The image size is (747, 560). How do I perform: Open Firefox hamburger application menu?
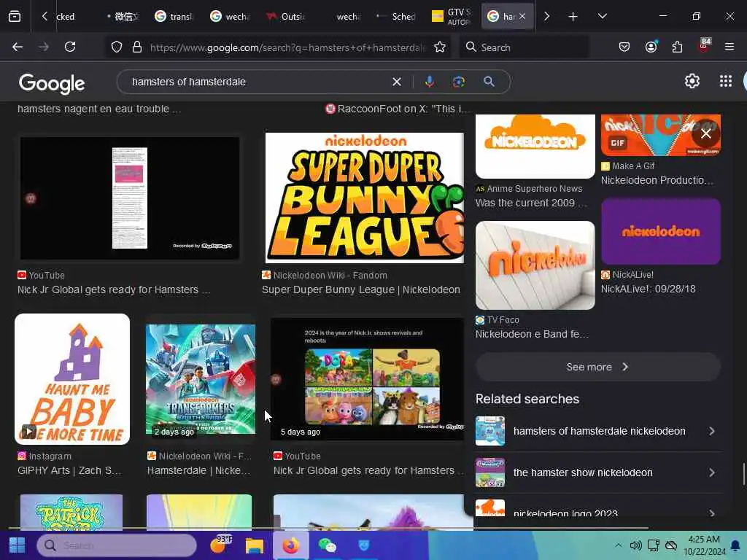pyautogui.click(x=729, y=47)
